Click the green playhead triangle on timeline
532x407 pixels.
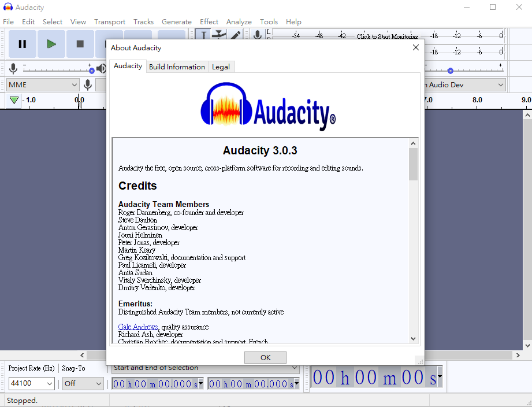pyautogui.click(x=14, y=100)
